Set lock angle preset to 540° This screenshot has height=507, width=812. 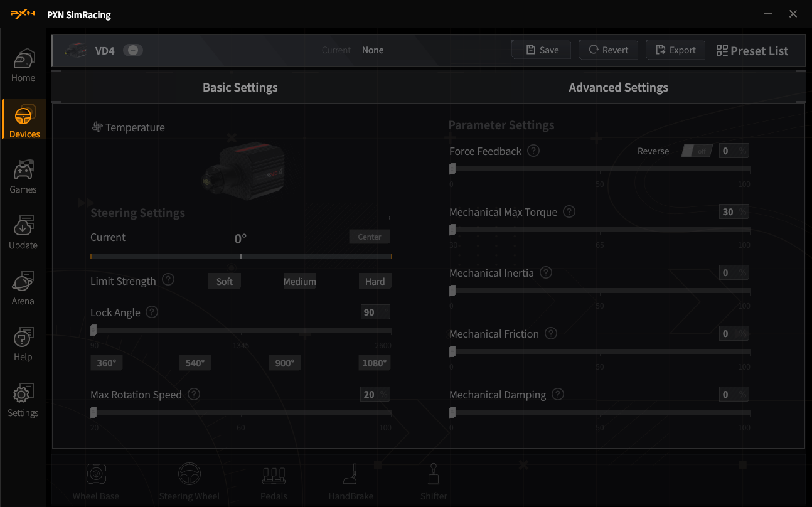coord(195,363)
